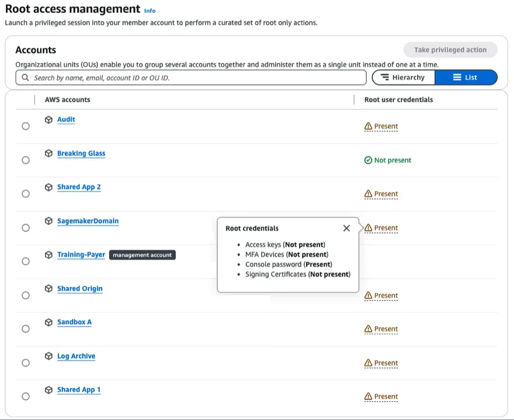
Task: Select the SagemakerDomain radio button
Action: tap(26, 228)
